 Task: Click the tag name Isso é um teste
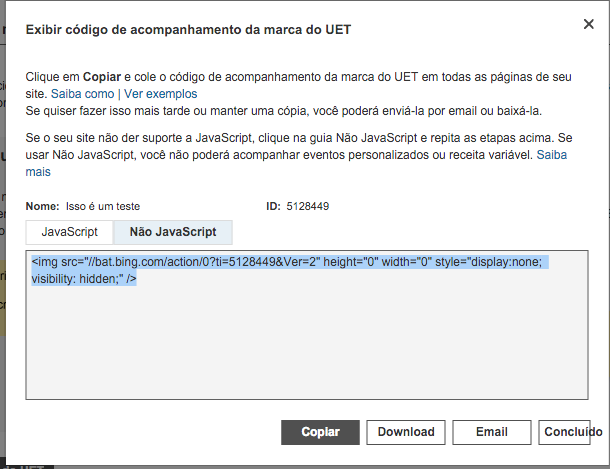point(103,206)
